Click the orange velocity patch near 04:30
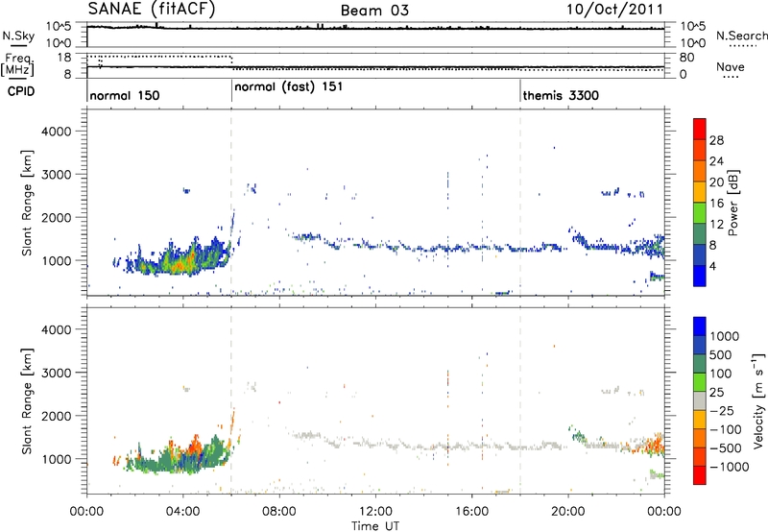The height and width of the screenshot is (532, 768). click(195, 445)
